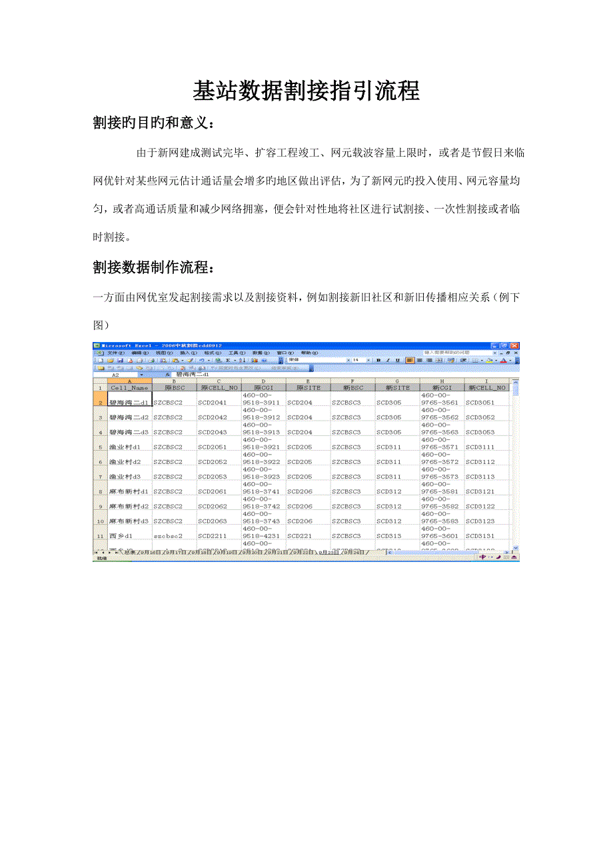Toggle Italic formatting button

(x=388, y=360)
